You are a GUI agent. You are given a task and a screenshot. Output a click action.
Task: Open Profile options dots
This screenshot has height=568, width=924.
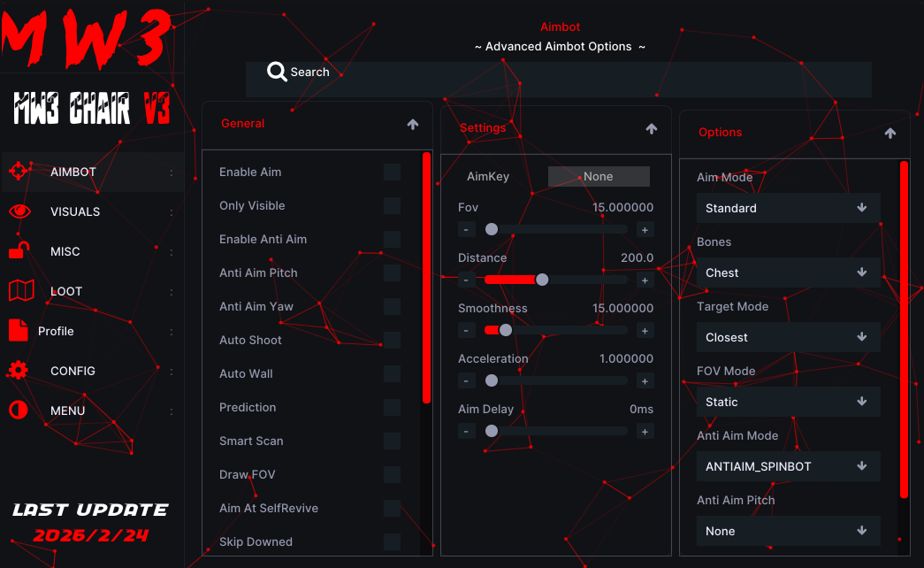point(172,332)
